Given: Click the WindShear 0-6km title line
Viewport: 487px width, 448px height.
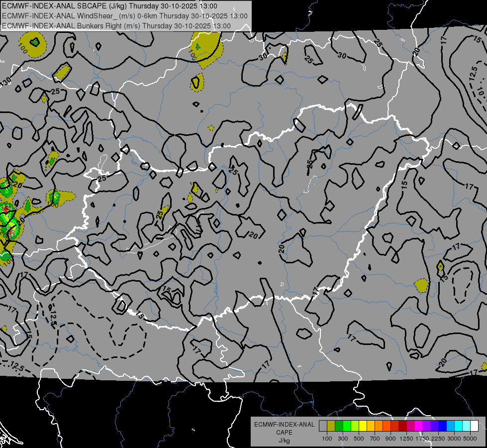Looking at the screenshot, I should point(124,16).
